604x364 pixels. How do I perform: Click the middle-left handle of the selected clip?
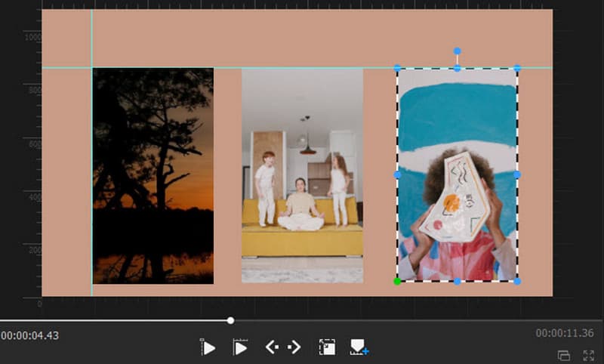398,175
